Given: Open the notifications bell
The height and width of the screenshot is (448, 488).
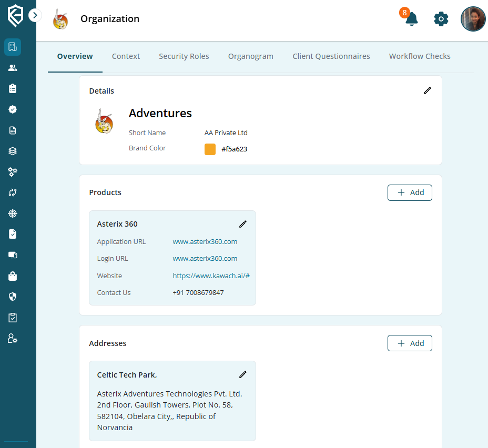Looking at the screenshot, I should point(411,19).
